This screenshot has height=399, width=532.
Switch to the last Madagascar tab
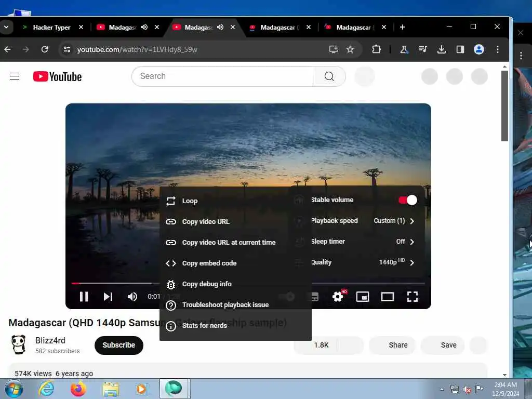(x=354, y=27)
